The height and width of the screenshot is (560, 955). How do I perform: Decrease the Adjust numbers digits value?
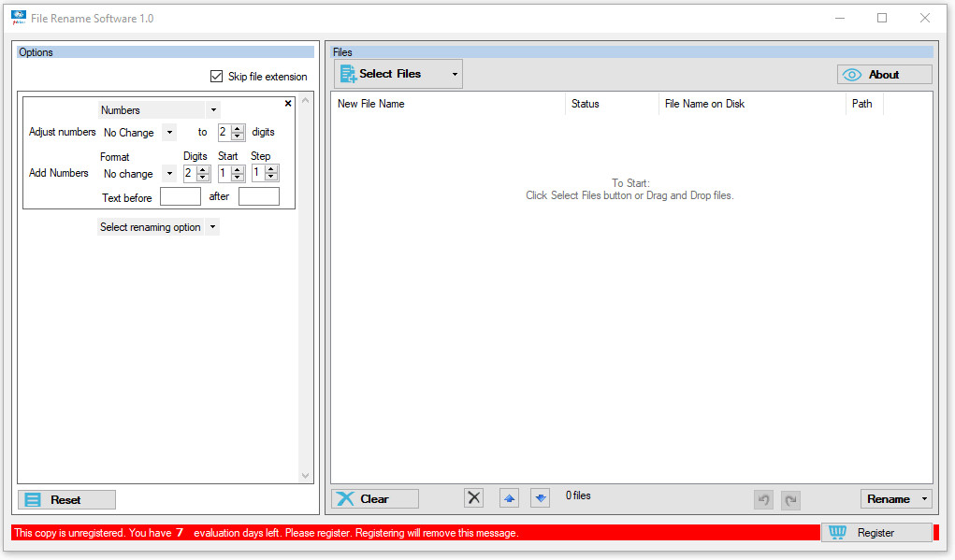tap(239, 136)
